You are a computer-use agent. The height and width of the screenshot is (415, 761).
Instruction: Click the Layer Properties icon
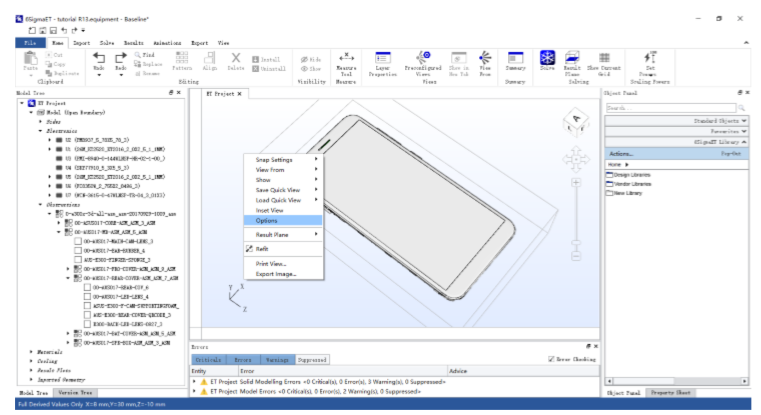(x=383, y=64)
